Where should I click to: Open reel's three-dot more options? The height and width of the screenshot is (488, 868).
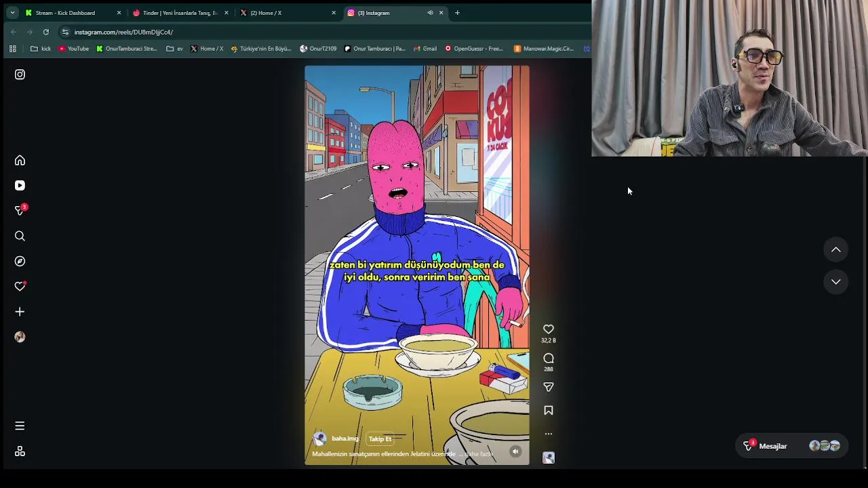pos(549,434)
